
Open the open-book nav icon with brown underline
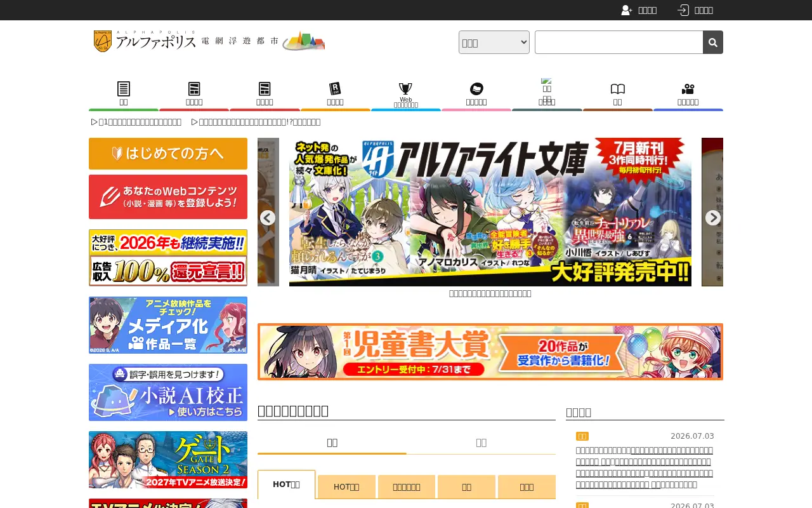[618, 89]
